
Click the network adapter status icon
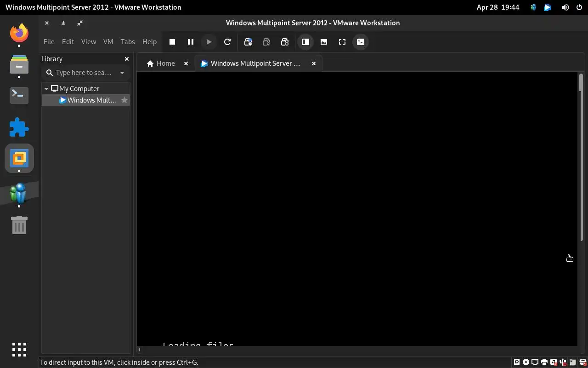[x=535, y=362]
